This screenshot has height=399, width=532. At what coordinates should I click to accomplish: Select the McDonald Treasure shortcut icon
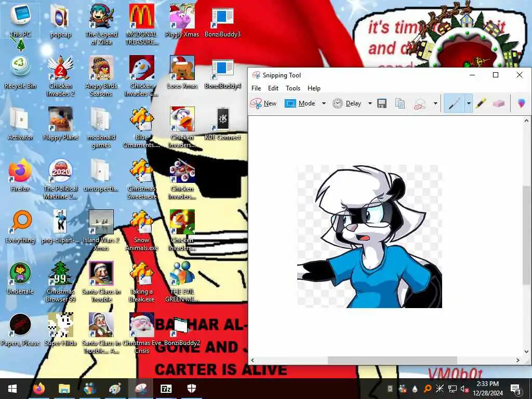pyautogui.click(x=141, y=24)
